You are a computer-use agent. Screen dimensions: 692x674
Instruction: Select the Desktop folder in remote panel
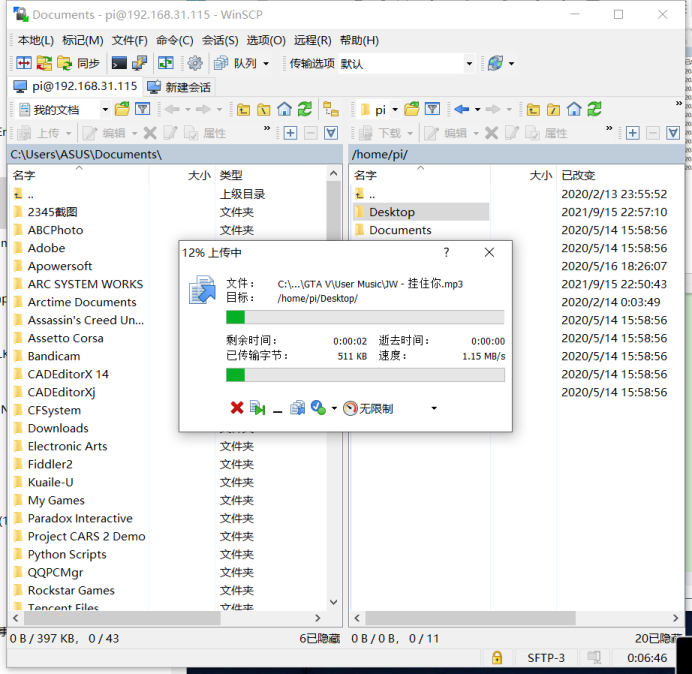[392, 212]
